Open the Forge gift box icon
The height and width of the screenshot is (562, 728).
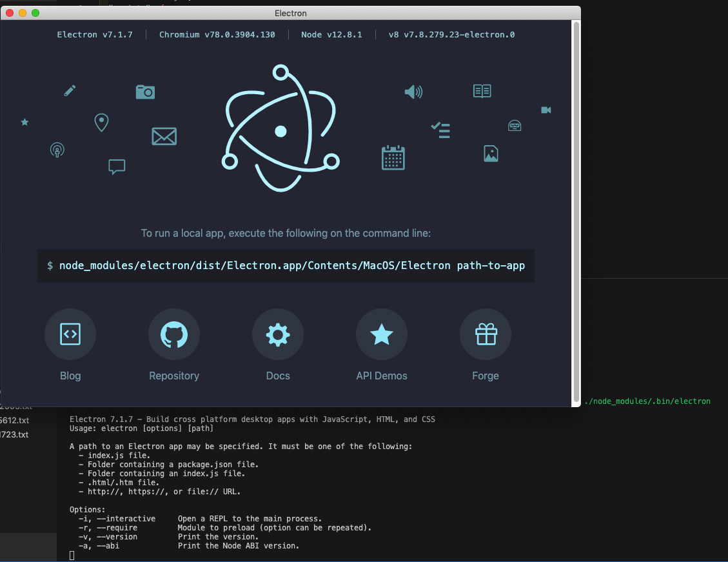[x=486, y=334]
